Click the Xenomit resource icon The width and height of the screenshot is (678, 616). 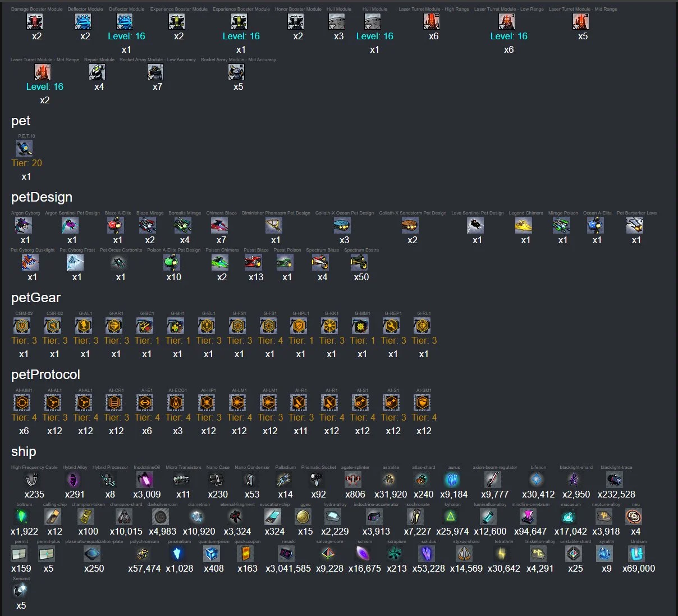tap(20, 591)
